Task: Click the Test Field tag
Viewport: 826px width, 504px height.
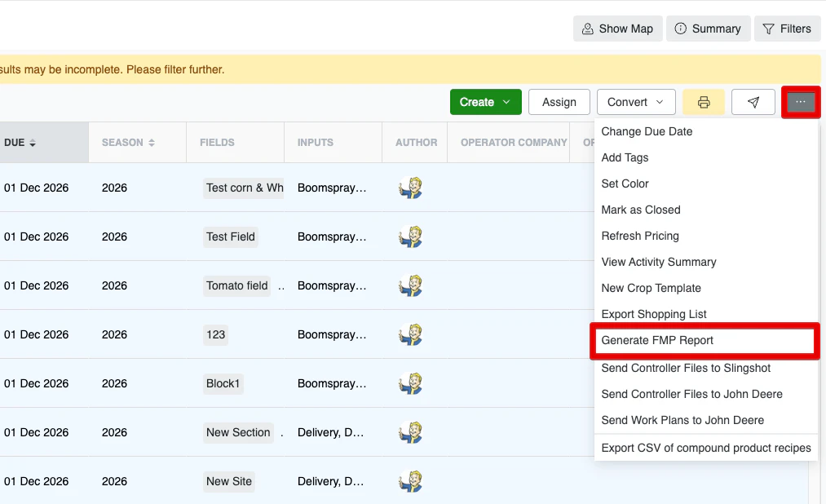Action: (231, 237)
